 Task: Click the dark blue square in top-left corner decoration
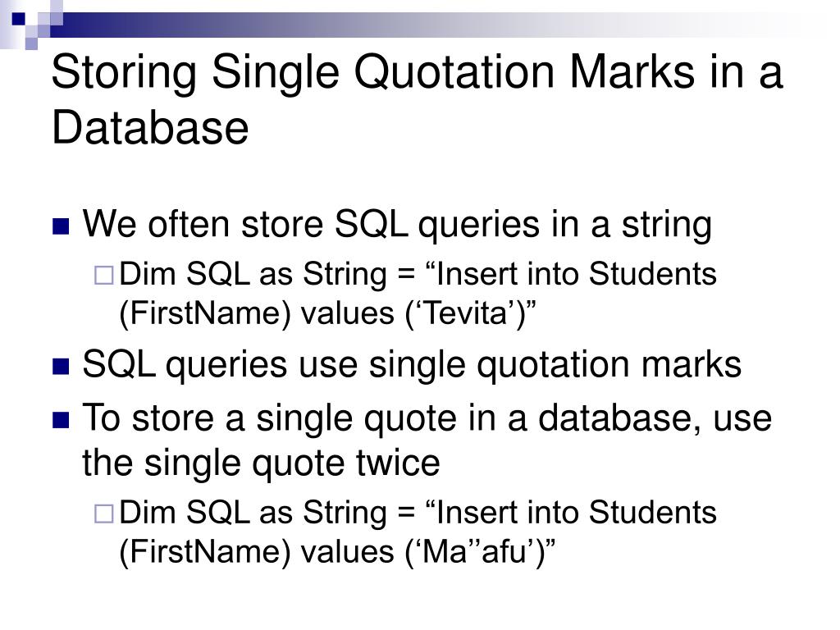19,19
